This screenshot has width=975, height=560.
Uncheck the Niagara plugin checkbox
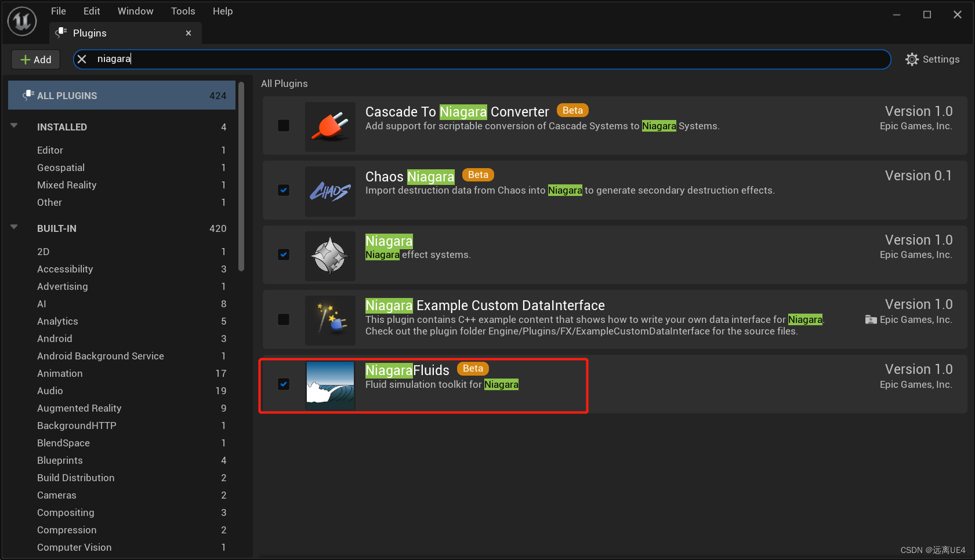click(284, 254)
